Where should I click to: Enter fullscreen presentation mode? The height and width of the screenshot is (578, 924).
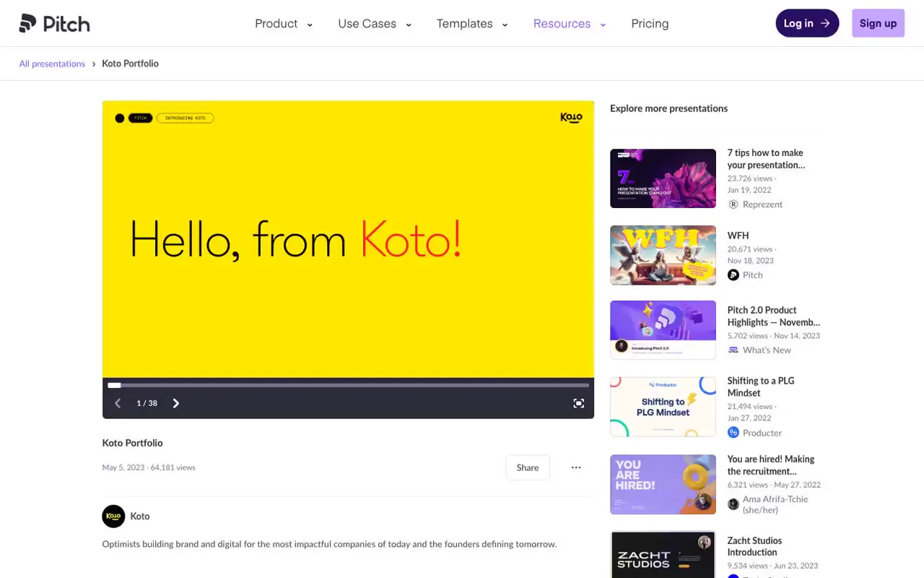coord(578,403)
